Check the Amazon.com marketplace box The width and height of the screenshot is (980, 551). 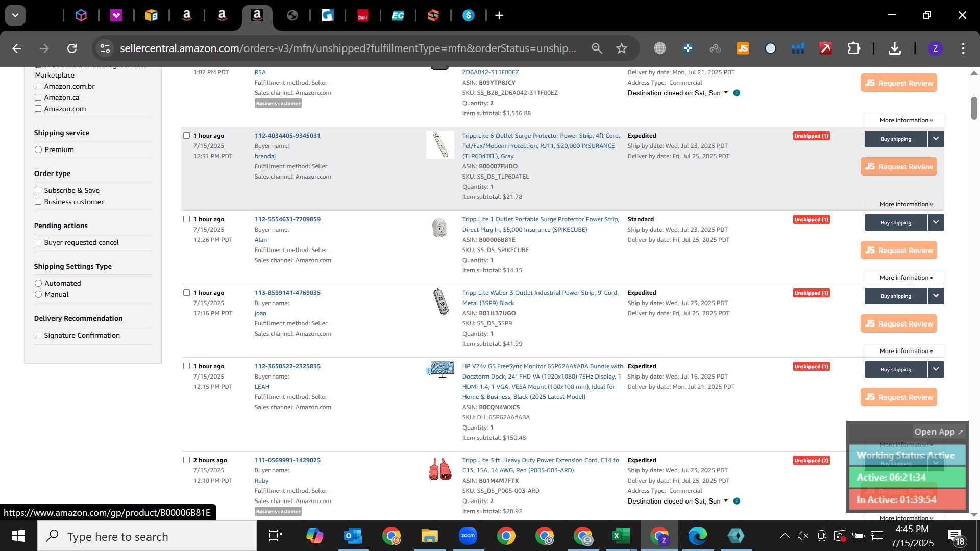[x=38, y=109]
